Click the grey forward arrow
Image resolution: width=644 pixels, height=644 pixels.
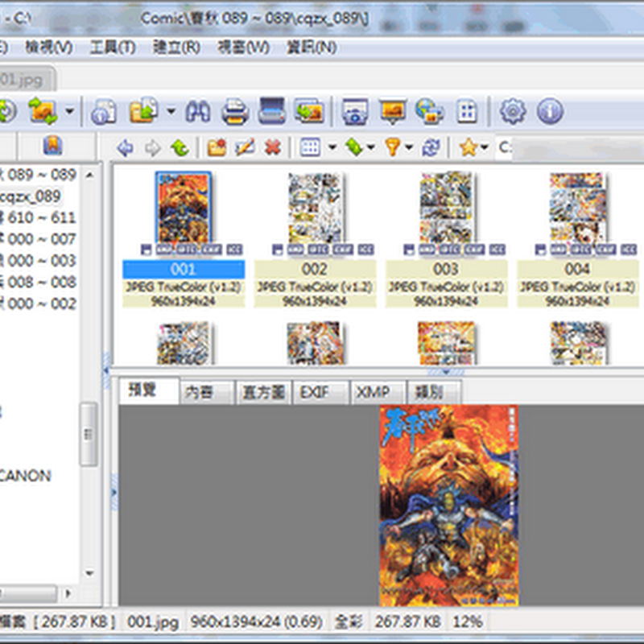[x=152, y=147]
